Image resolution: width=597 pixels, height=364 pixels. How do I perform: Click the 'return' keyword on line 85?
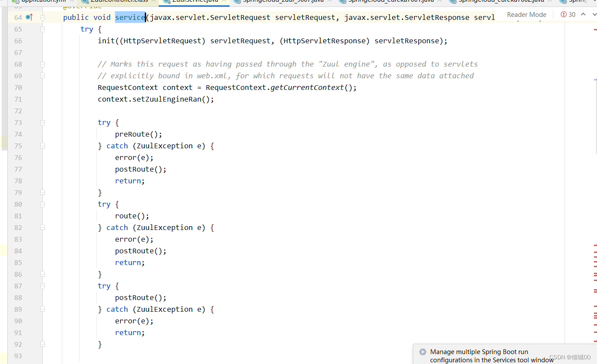coord(128,262)
